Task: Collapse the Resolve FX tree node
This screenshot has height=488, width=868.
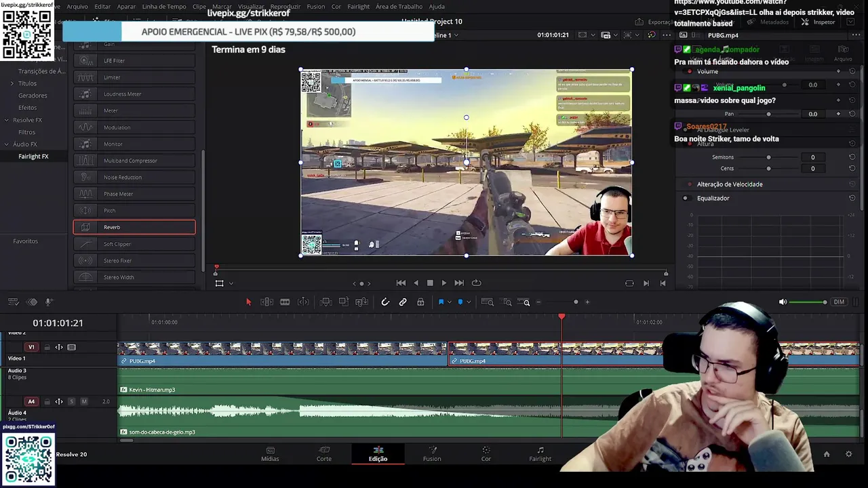Action: click(7, 120)
